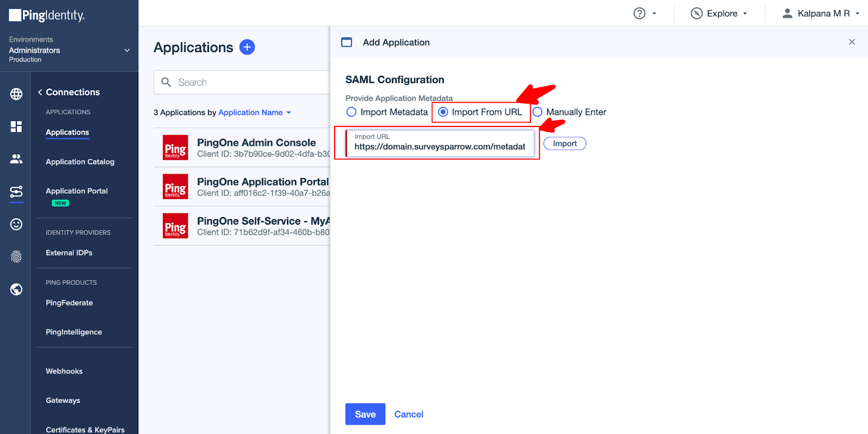Open Application Catalog in the sidebar
The width and height of the screenshot is (868, 434).
(x=80, y=162)
